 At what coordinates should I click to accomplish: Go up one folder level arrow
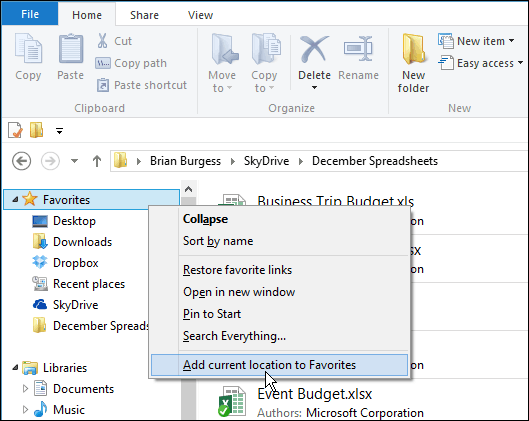(97, 161)
